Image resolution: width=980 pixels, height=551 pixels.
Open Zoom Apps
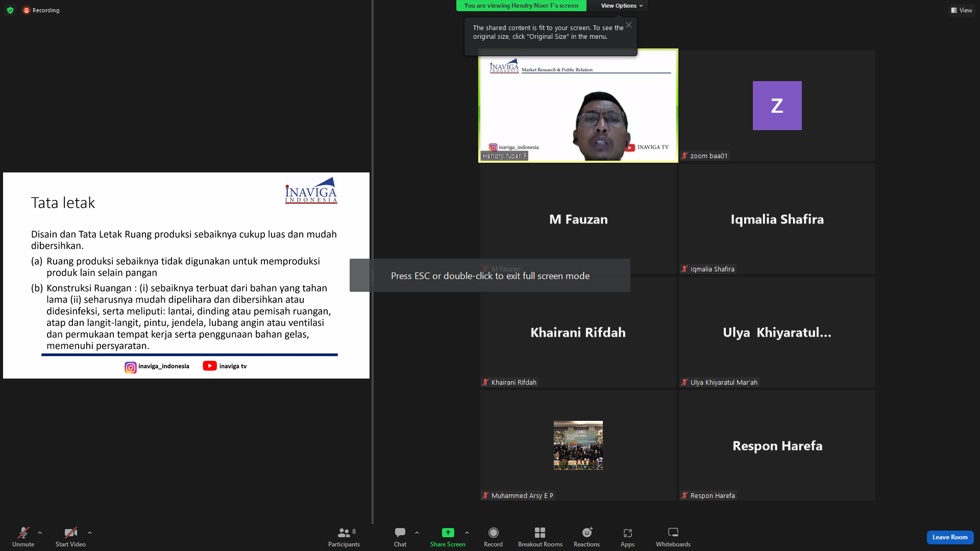click(x=627, y=537)
